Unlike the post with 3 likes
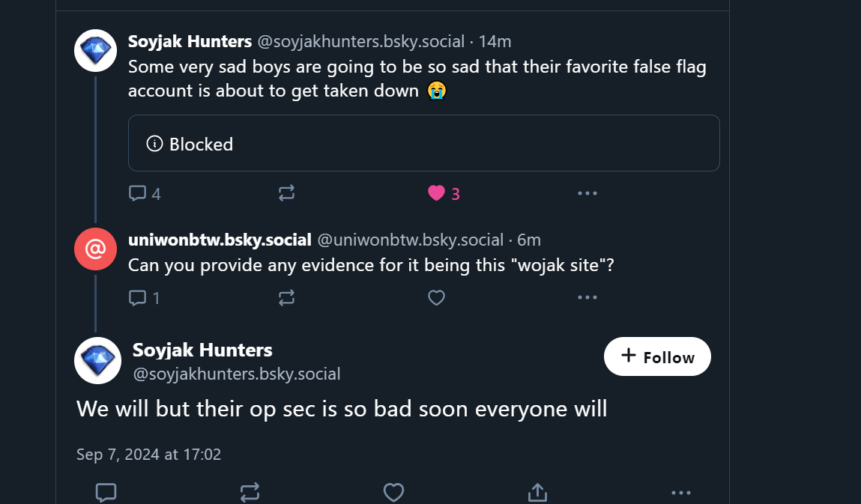The width and height of the screenshot is (861, 504). coord(437,193)
